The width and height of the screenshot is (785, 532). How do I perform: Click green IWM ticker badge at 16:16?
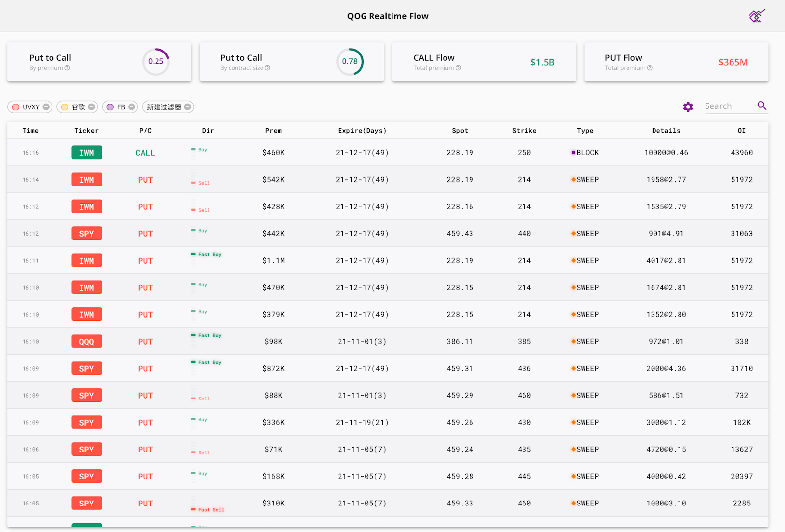86,153
